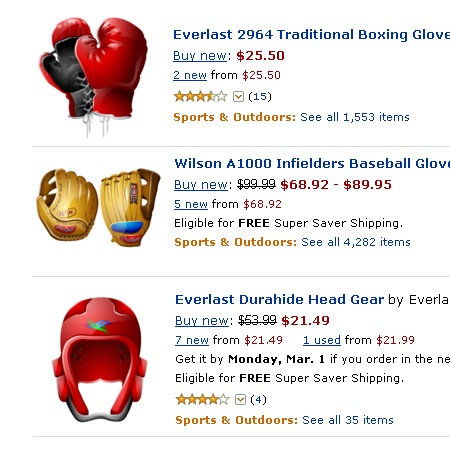Screen dimensions: 450x450
Task: Click the head gear star rating
Action: point(203,399)
